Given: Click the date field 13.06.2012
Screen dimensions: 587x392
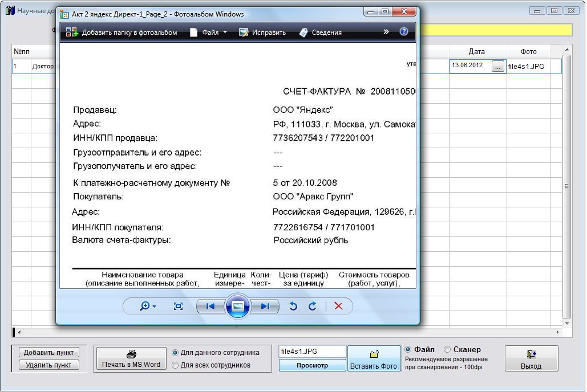Looking at the screenshot, I should click(x=471, y=66).
